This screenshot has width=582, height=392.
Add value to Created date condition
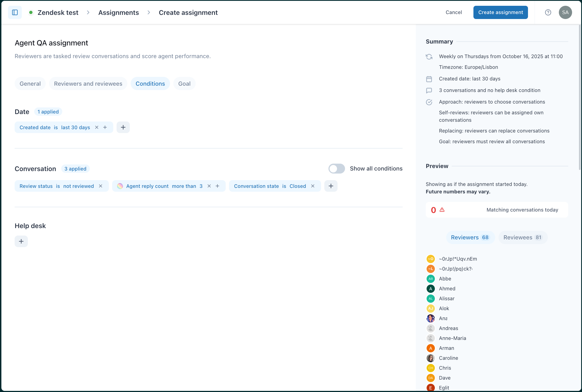[x=105, y=127]
